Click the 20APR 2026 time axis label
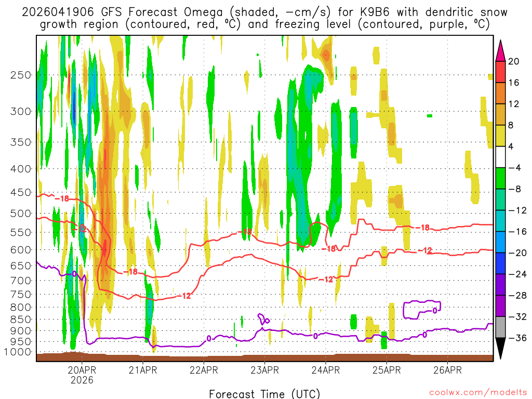This screenshot has height=399, width=532. tap(82, 375)
